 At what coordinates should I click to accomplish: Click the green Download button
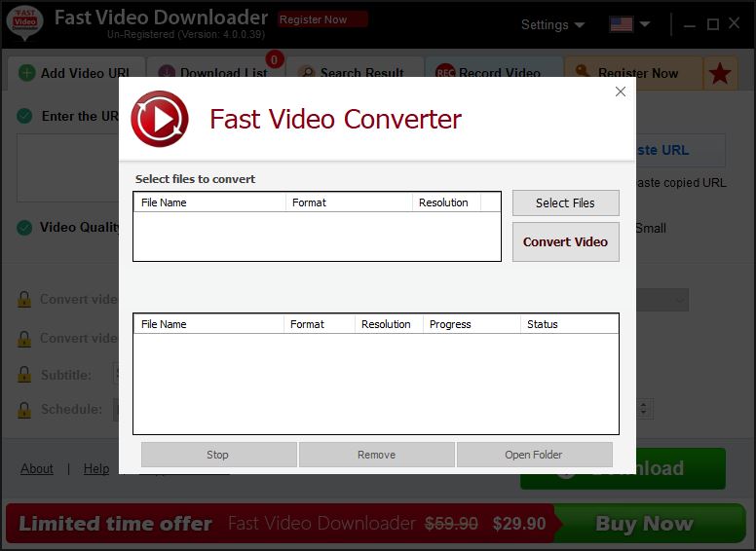680,468
